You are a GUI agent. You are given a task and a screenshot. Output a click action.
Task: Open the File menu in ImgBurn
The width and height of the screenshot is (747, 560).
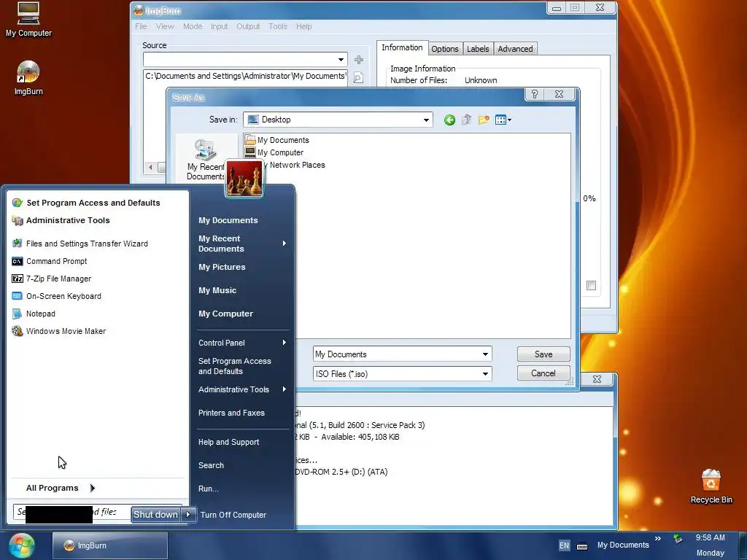pyautogui.click(x=141, y=27)
